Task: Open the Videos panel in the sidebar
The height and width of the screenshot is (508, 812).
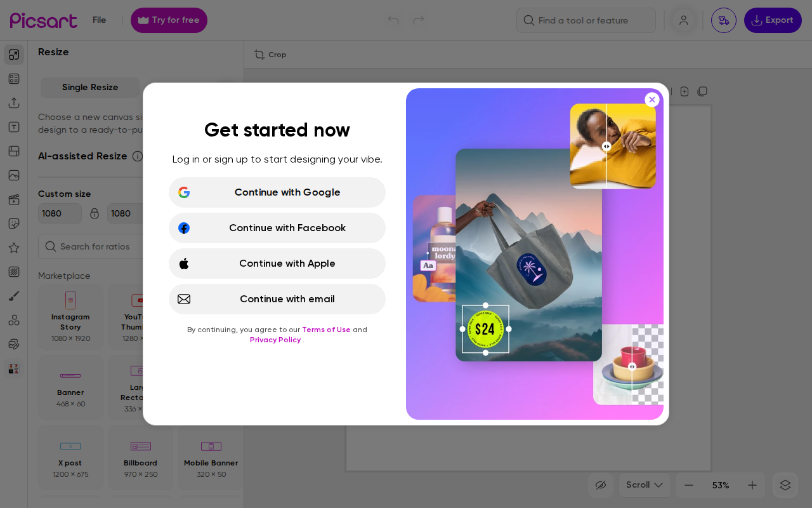Action: click(13, 199)
